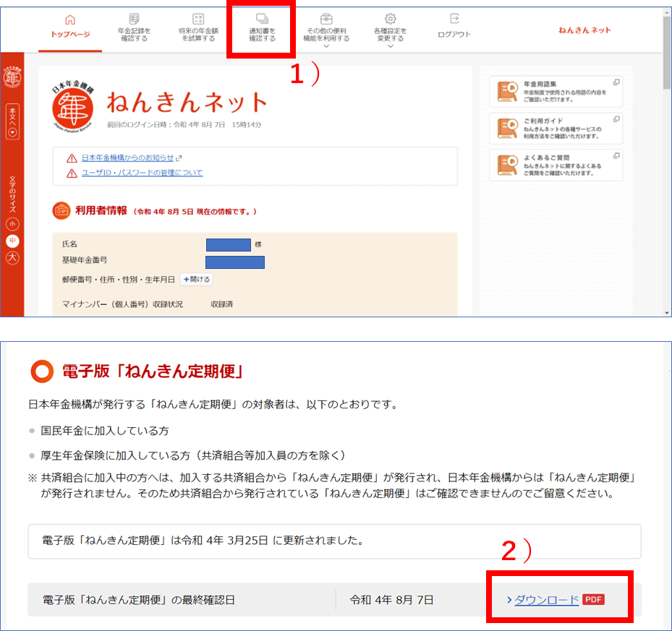The height and width of the screenshot is (631, 672).
Task: Expand address details with 開ける button
Action: point(197,279)
